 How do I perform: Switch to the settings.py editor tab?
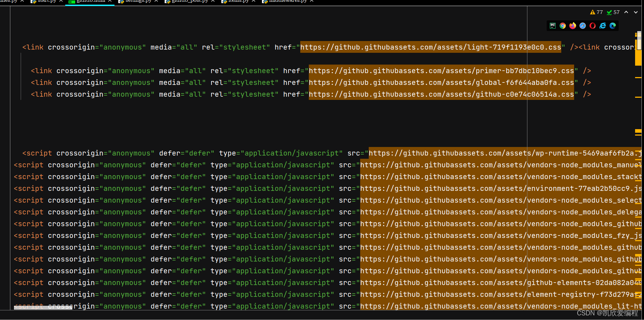click(x=138, y=1)
